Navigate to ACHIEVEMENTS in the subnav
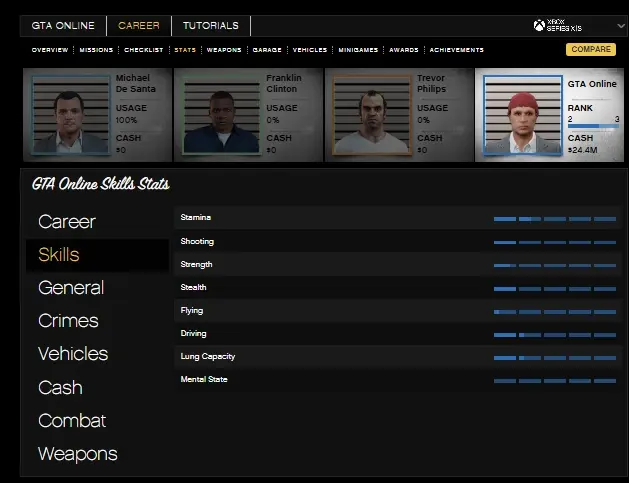The height and width of the screenshot is (483, 629). pos(456,50)
